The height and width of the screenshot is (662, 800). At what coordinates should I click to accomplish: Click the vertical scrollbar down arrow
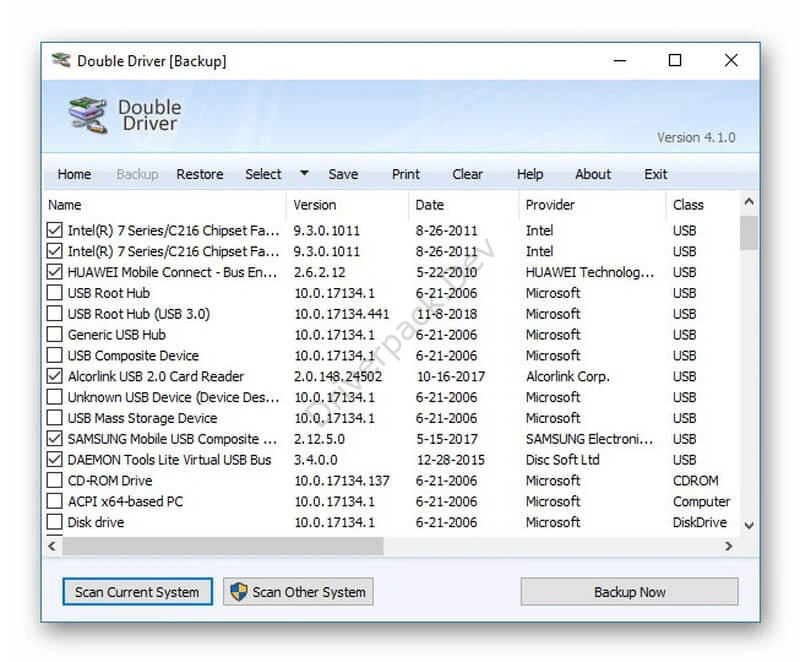coord(748,525)
